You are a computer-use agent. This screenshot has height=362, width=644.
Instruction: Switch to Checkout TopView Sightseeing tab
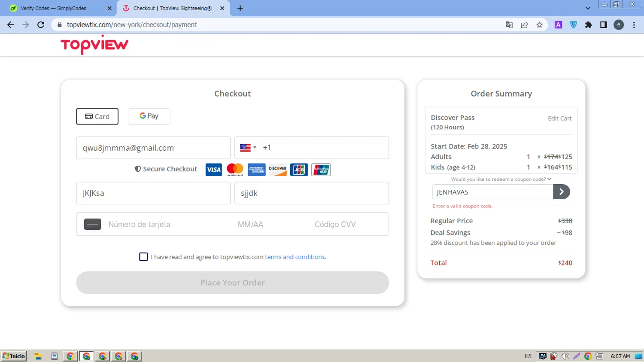pyautogui.click(x=172, y=8)
